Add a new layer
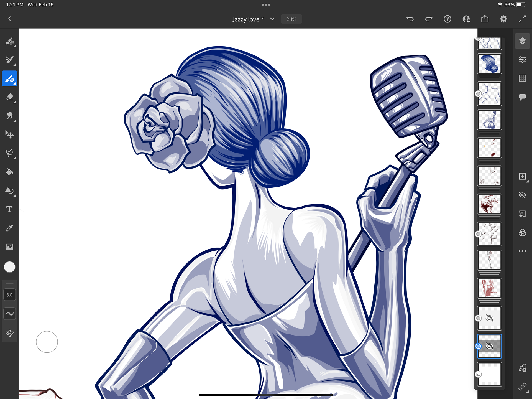Image resolution: width=532 pixels, height=399 pixels. point(522,177)
